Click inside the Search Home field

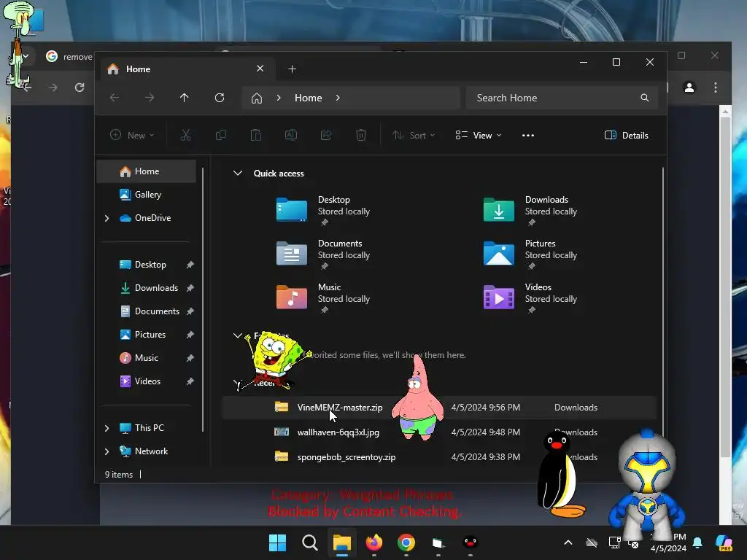562,98
